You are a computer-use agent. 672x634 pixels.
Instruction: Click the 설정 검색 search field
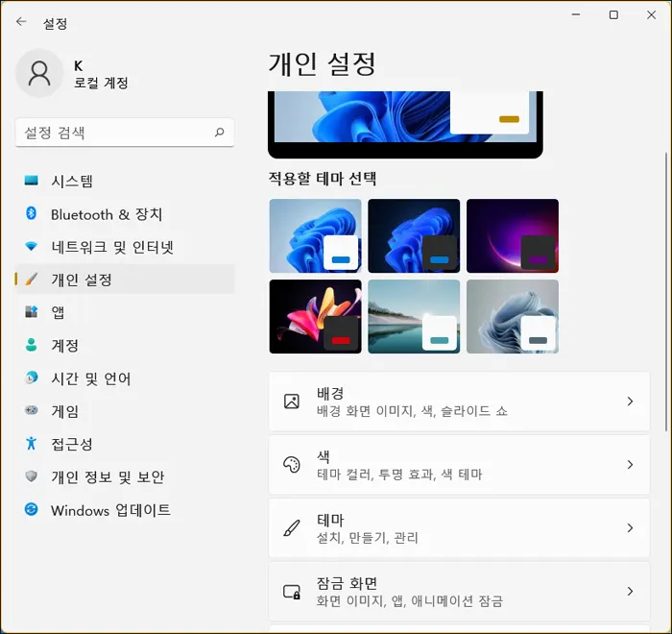(x=125, y=133)
